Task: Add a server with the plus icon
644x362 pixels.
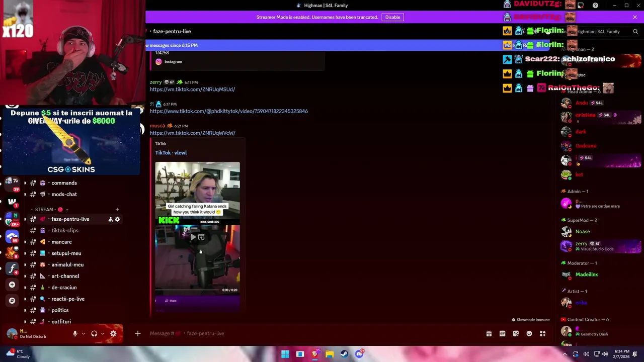Action: (x=12, y=285)
